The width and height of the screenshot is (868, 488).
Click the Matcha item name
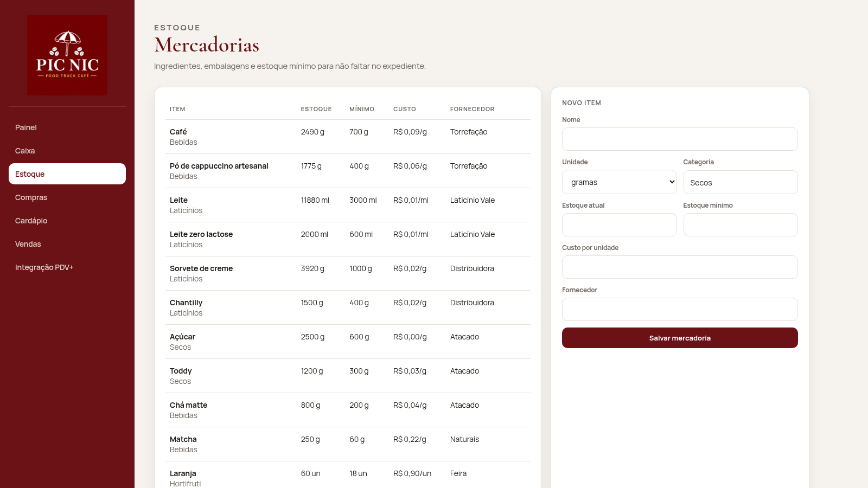183,439
